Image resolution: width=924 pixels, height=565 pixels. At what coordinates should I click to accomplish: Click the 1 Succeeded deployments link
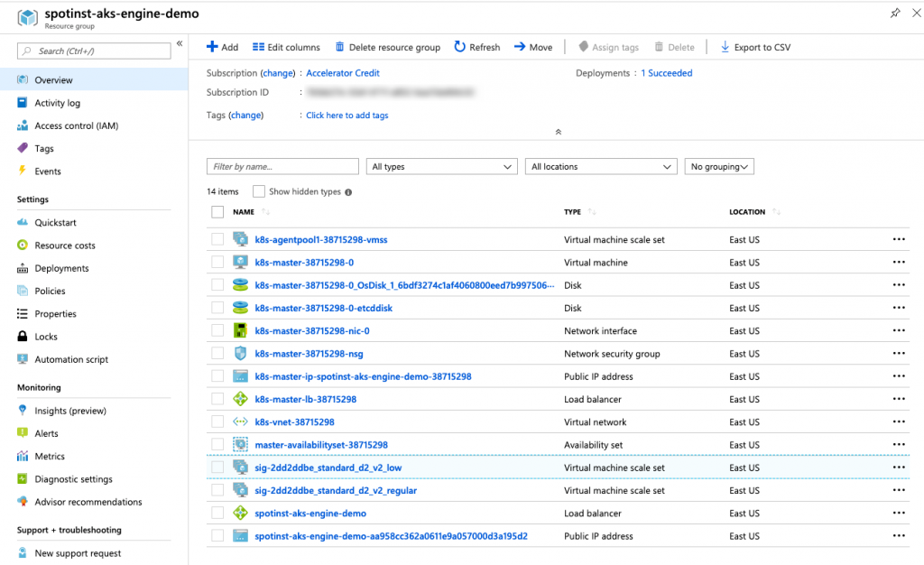[666, 72]
